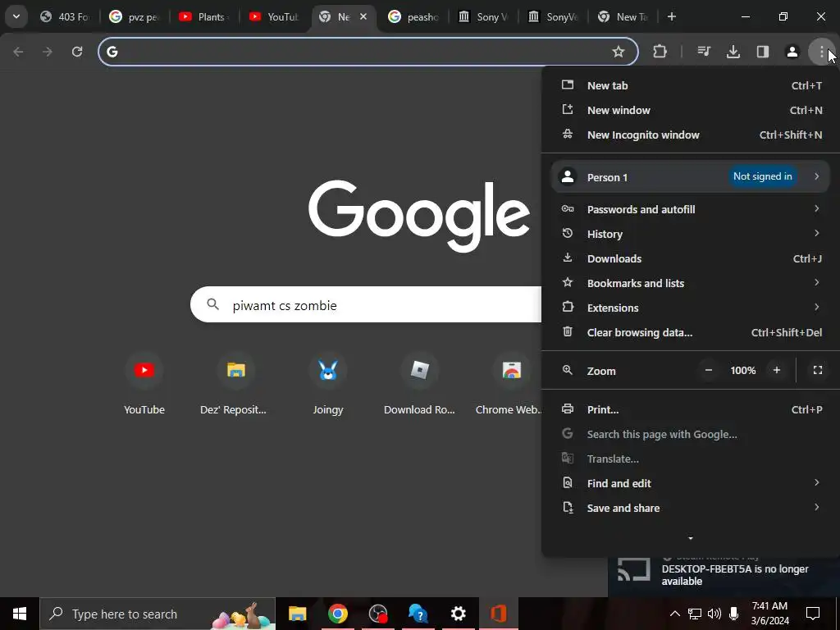Switch to the peashooter Google tab

(x=413, y=17)
